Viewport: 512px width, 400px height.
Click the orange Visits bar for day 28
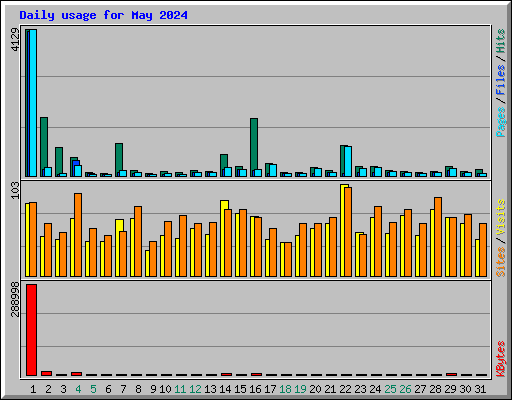click(x=438, y=237)
